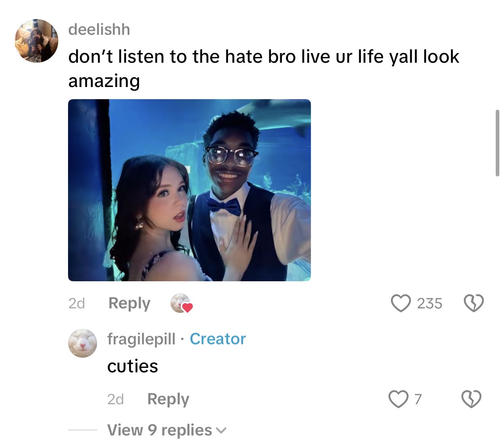Dislike deelishh's comment with broken heart
503x448 pixels.
coord(473,303)
